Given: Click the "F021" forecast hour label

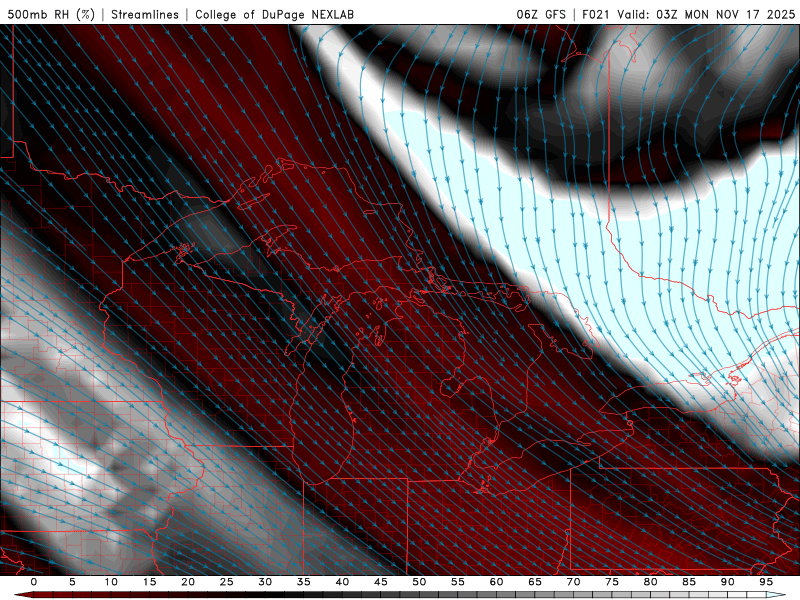Looking at the screenshot, I should pos(595,14).
